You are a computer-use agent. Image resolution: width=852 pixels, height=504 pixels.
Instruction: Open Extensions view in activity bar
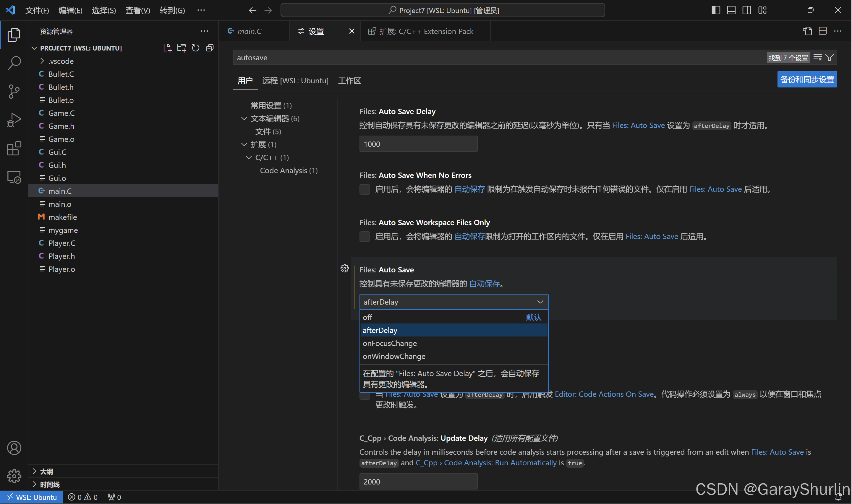(x=14, y=148)
